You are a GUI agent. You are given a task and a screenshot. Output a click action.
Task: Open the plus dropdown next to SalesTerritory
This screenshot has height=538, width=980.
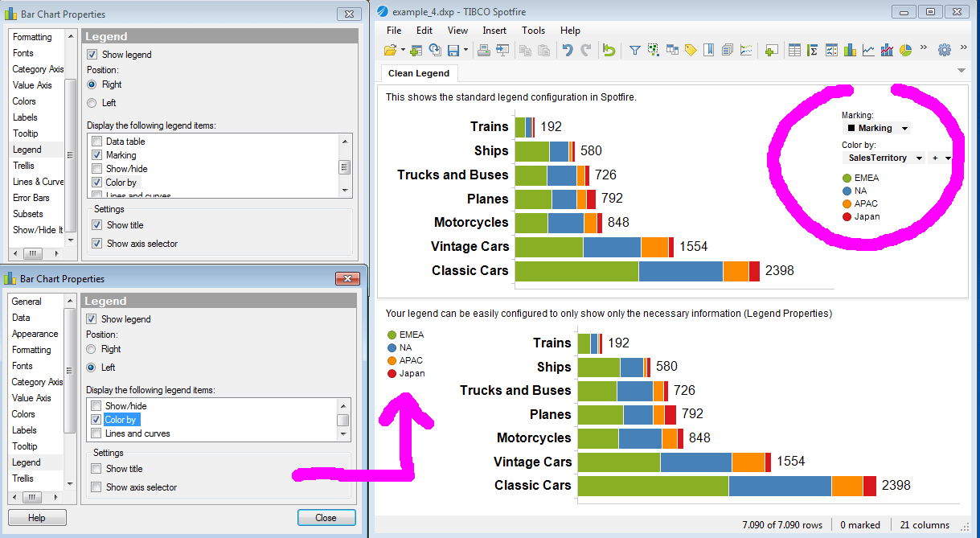pos(940,158)
